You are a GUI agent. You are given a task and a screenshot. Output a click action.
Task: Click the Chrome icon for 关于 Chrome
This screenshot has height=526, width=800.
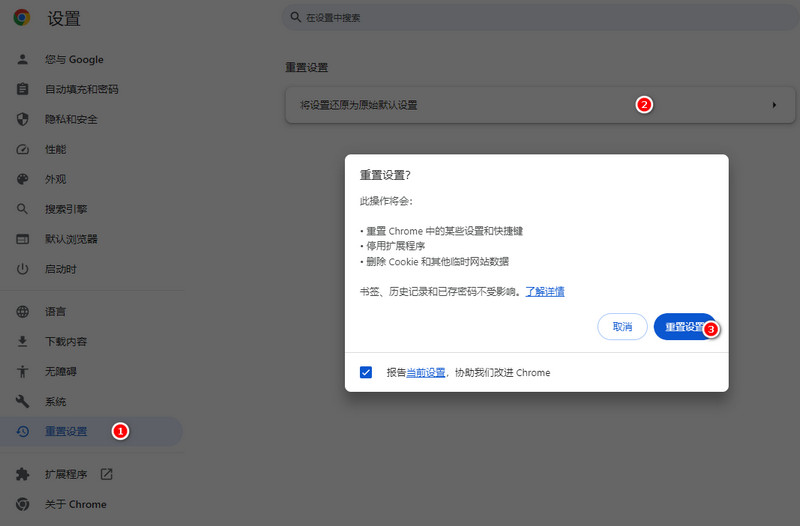tap(22, 504)
